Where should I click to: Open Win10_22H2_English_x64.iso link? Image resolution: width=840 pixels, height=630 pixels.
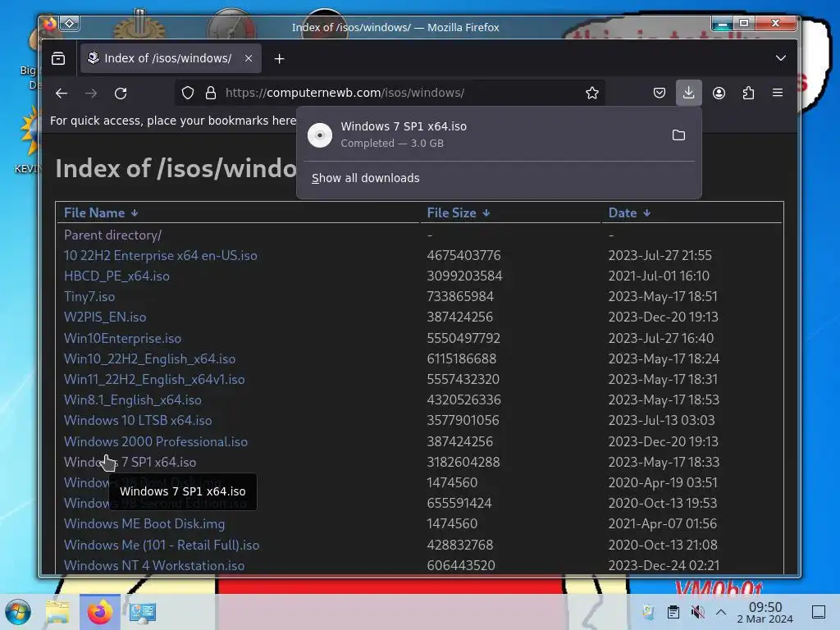point(149,359)
